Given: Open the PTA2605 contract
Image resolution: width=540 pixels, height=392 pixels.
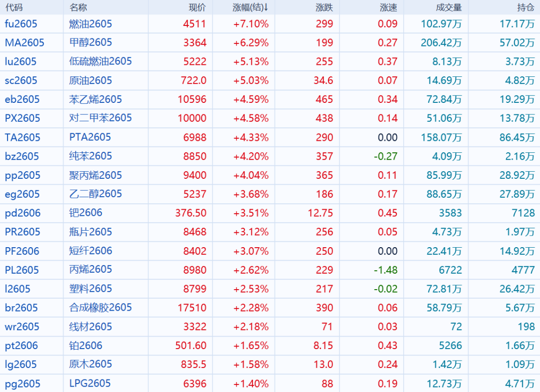Looking at the screenshot, I should 90,137.
